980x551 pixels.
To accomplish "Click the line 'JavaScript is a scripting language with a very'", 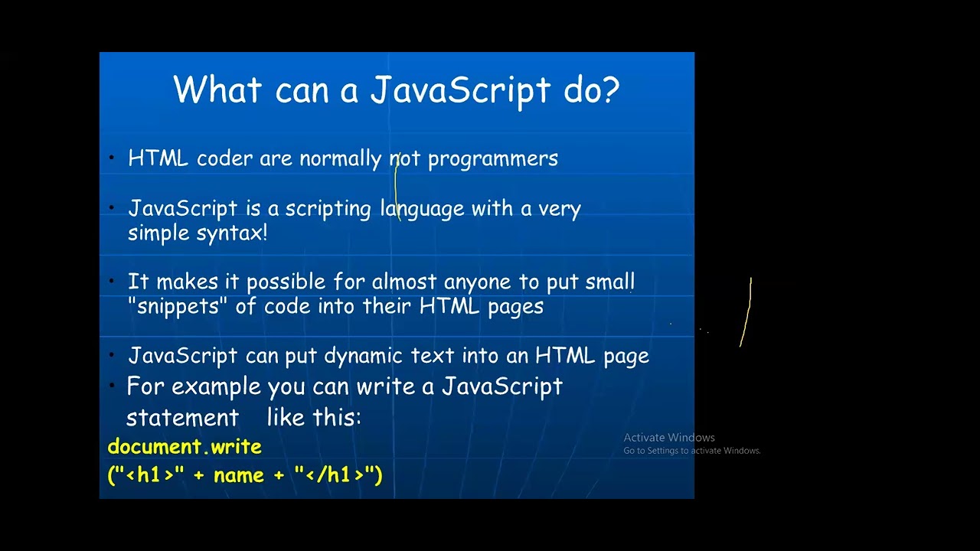I will point(354,209).
